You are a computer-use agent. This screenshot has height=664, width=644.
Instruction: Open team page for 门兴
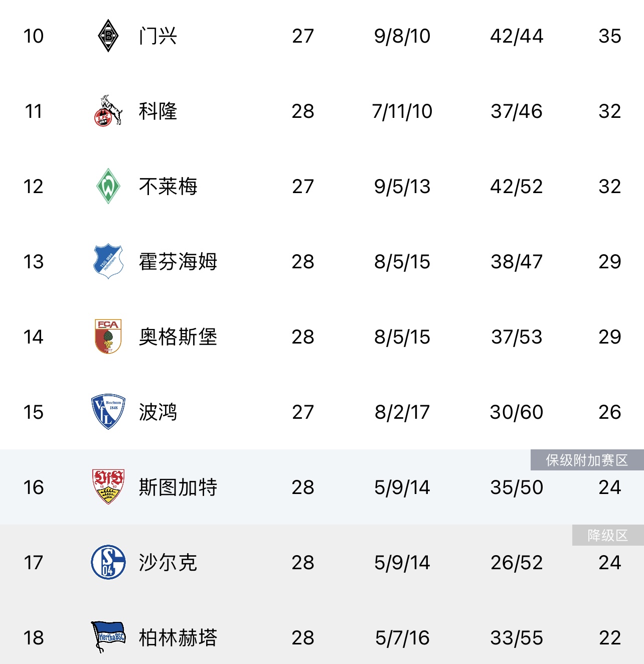(x=158, y=36)
